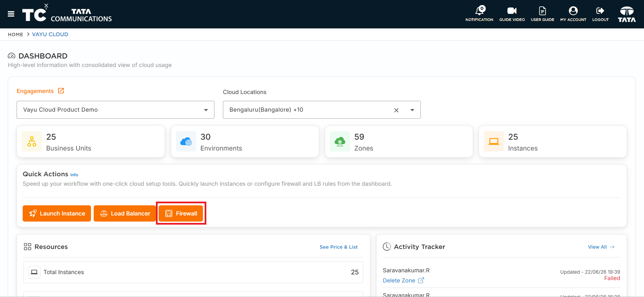Open the hamburger navigation menu
Viewport: 644px width, 297px height.
(11, 14)
